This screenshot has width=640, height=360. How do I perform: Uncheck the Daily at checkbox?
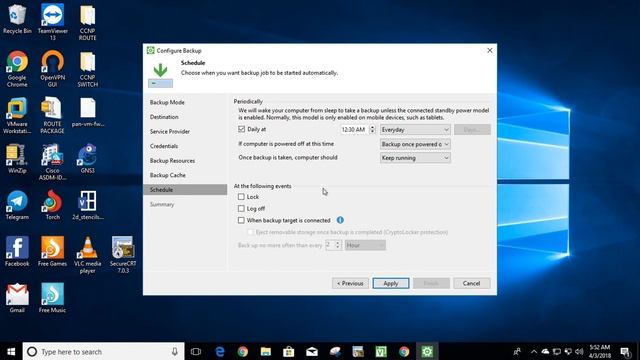click(241, 129)
